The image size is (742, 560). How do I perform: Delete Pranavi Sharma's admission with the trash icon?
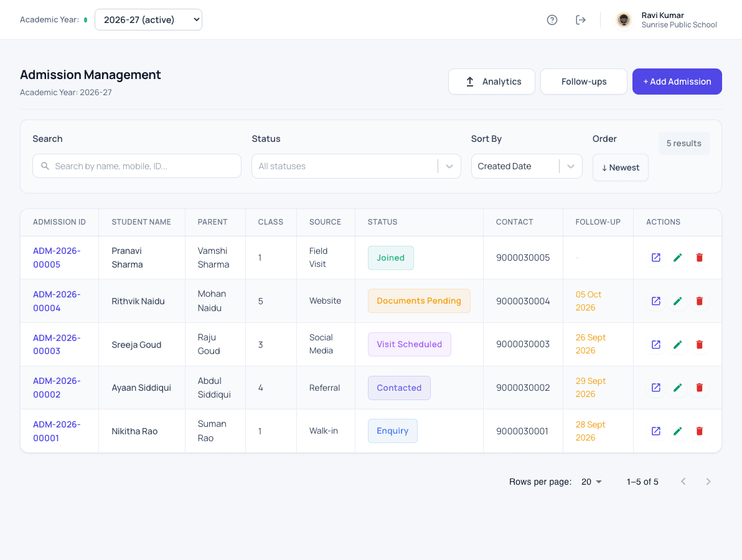coord(700,258)
